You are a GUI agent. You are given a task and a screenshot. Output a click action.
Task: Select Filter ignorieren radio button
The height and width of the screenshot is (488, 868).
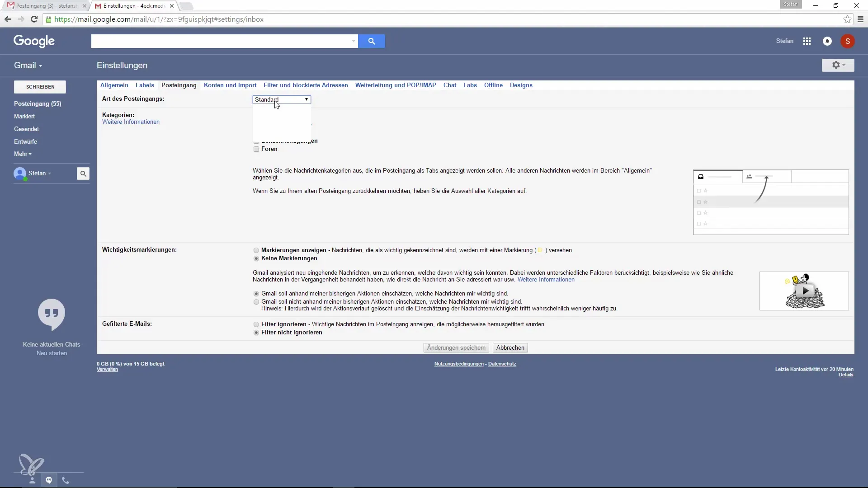(256, 324)
